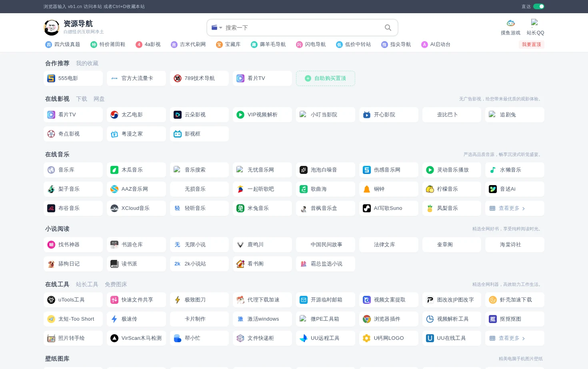Click the 灵动音乐播放 icon
588x369 pixels.
430,170
